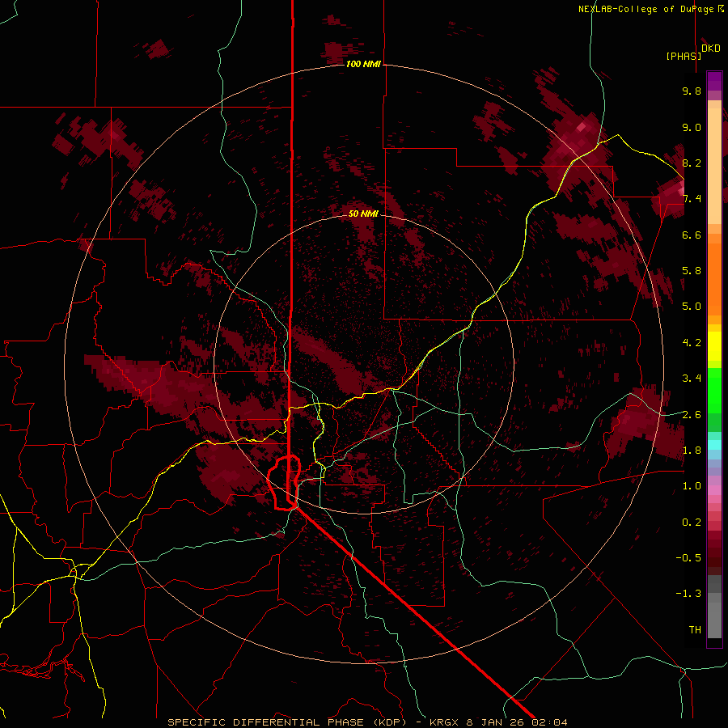The width and height of the screenshot is (728, 728).
Task: Click the 6.6 value on the color scale
Action: pyautogui.click(x=692, y=235)
